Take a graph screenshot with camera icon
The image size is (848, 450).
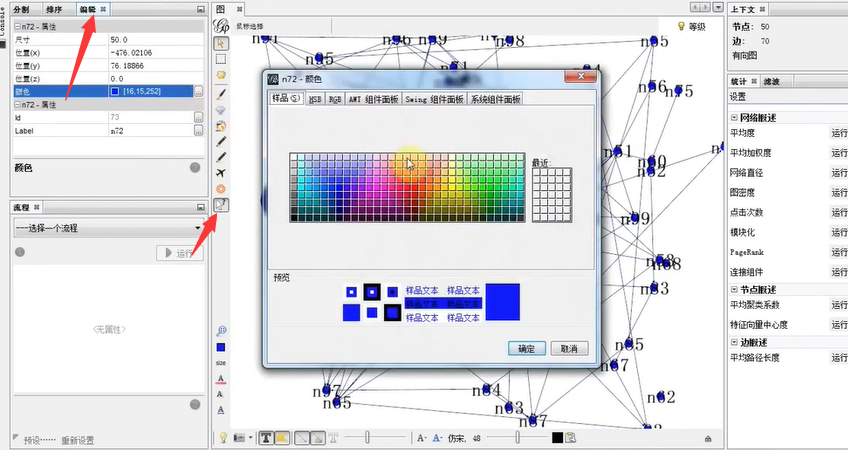coord(237,438)
